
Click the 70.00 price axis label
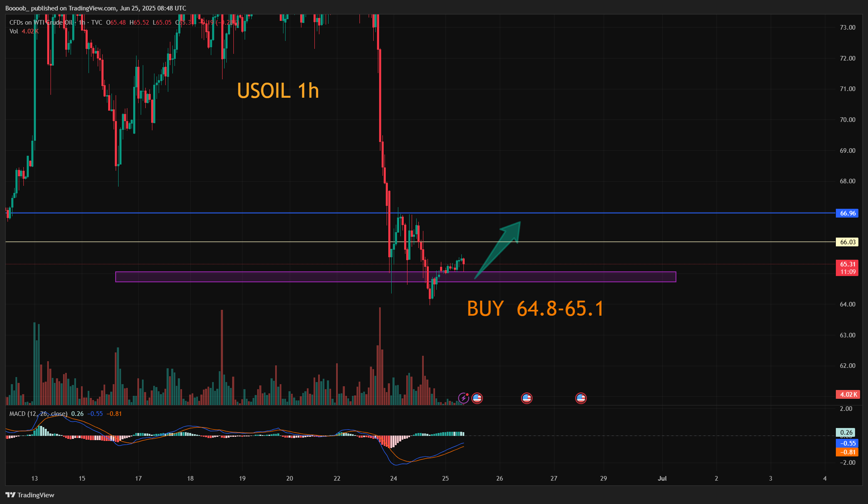848,120
